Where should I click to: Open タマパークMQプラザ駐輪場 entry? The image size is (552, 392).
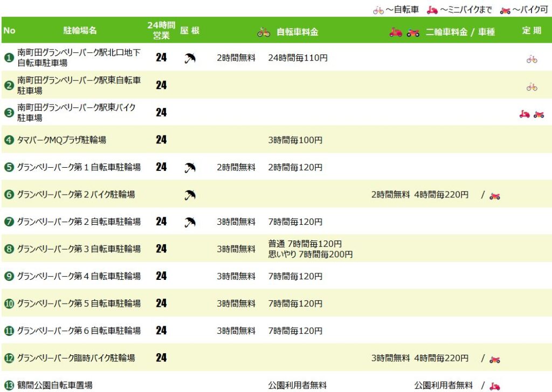tap(61, 140)
